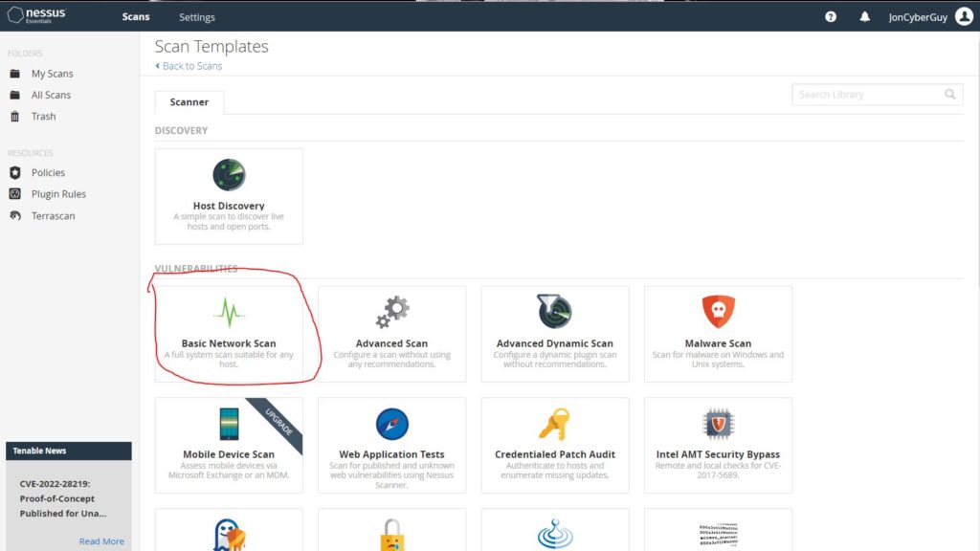Click the My Scans folder icon

tap(15, 74)
